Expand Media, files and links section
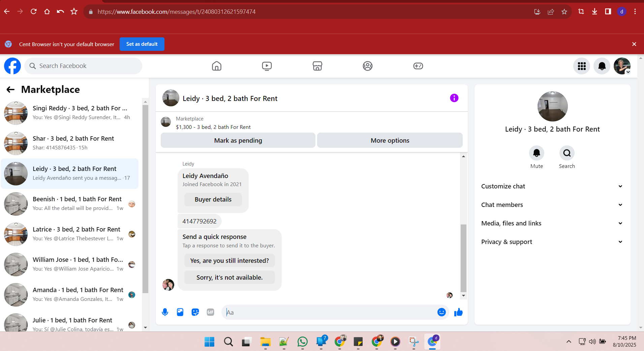 [x=552, y=223]
